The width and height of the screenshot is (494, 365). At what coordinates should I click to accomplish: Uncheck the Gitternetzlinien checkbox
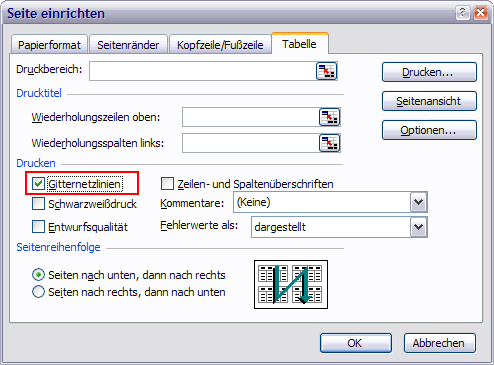pyautogui.click(x=38, y=184)
